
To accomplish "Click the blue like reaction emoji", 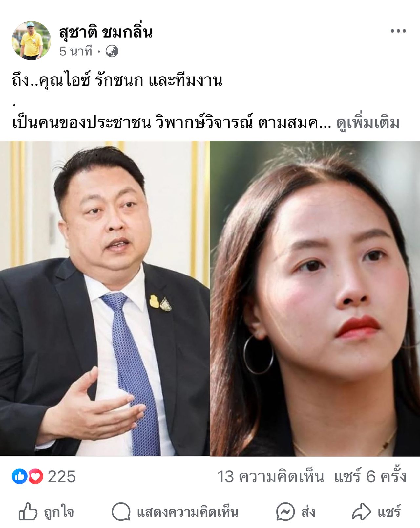I will 19,476.
